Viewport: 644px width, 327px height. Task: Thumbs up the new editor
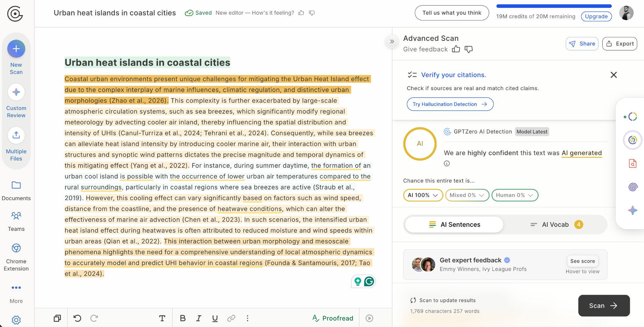point(301,13)
